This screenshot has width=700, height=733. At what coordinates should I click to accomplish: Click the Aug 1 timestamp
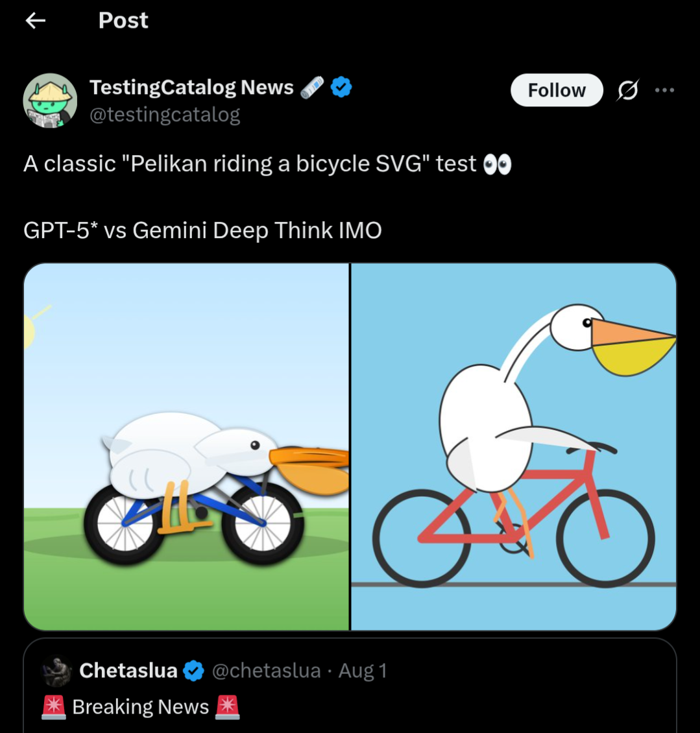pyautogui.click(x=363, y=671)
